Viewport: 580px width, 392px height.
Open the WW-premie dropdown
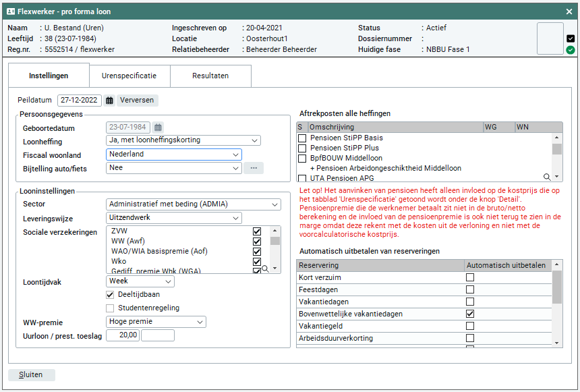click(156, 323)
